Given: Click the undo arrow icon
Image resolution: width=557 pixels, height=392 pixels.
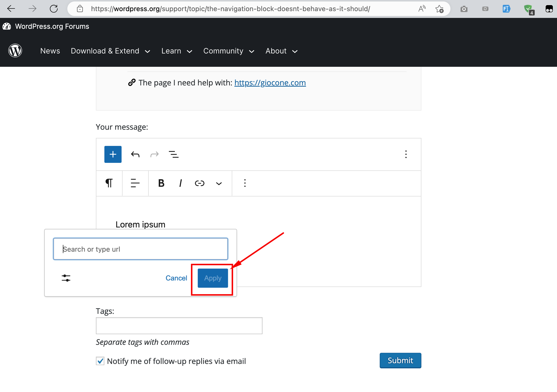Looking at the screenshot, I should pyautogui.click(x=135, y=154).
